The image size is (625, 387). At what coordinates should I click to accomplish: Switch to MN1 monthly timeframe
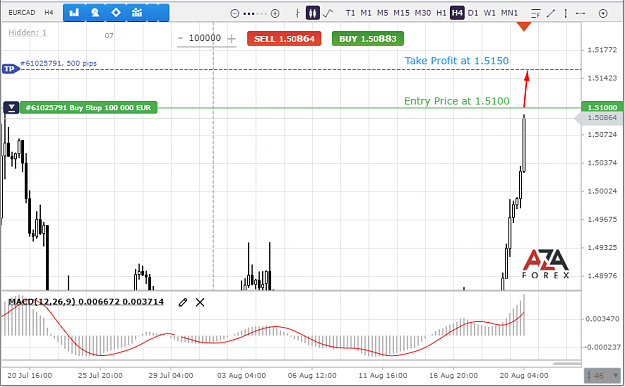(x=509, y=13)
